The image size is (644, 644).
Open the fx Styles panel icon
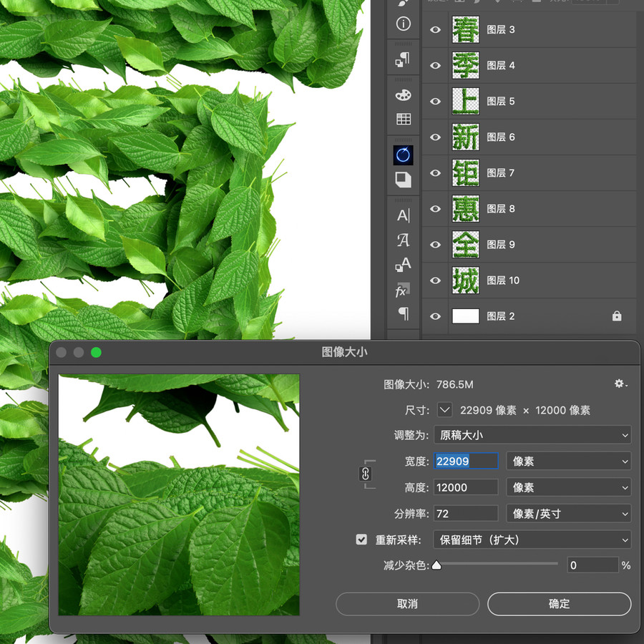pos(402,290)
